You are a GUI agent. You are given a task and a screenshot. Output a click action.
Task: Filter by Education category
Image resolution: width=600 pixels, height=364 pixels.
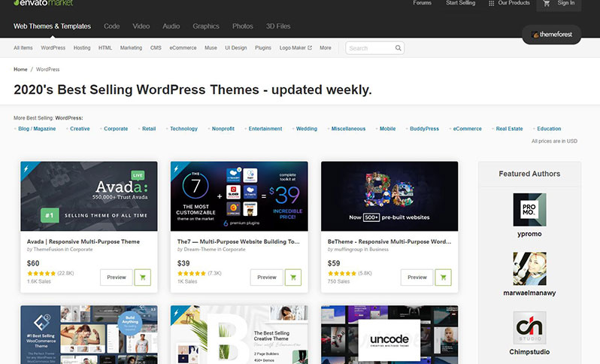(x=549, y=129)
